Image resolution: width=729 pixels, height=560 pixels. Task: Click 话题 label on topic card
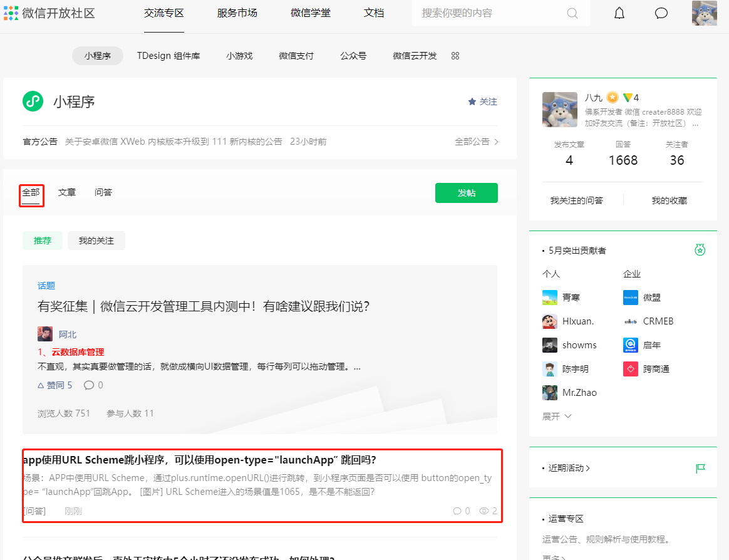pos(46,286)
